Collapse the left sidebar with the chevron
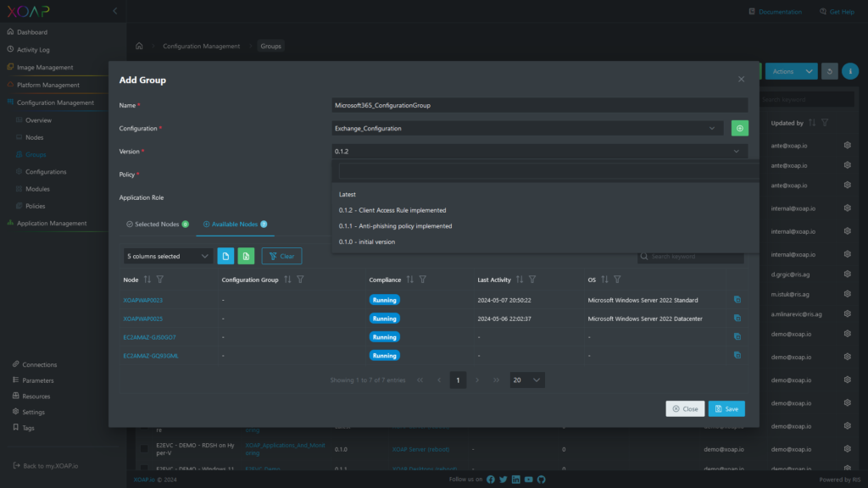The width and height of the screenshot is (868, 488). (115, 11)
